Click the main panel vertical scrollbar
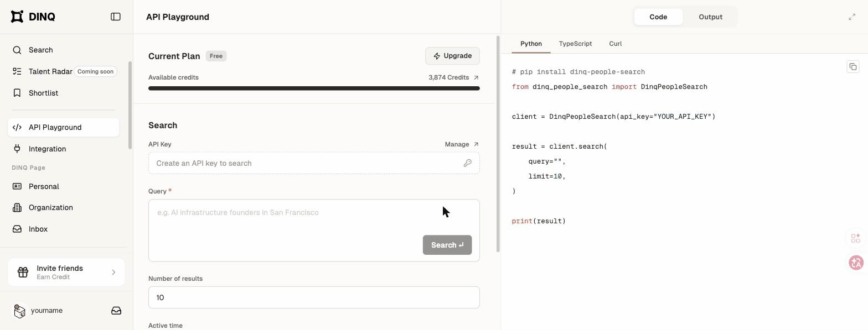The image size is (868, 330). pos(498,144)
